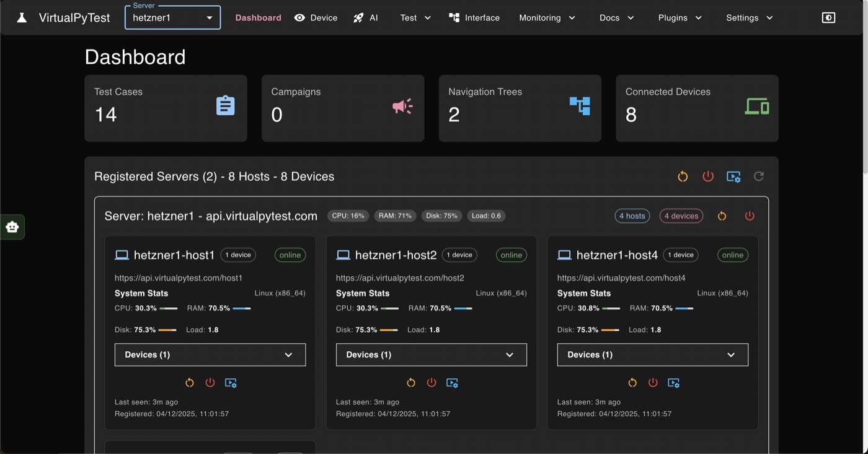Screen dimensions: 868x454
Task: Open the Server selection dropdown showing hetzner1
Action: pos(172,18)
